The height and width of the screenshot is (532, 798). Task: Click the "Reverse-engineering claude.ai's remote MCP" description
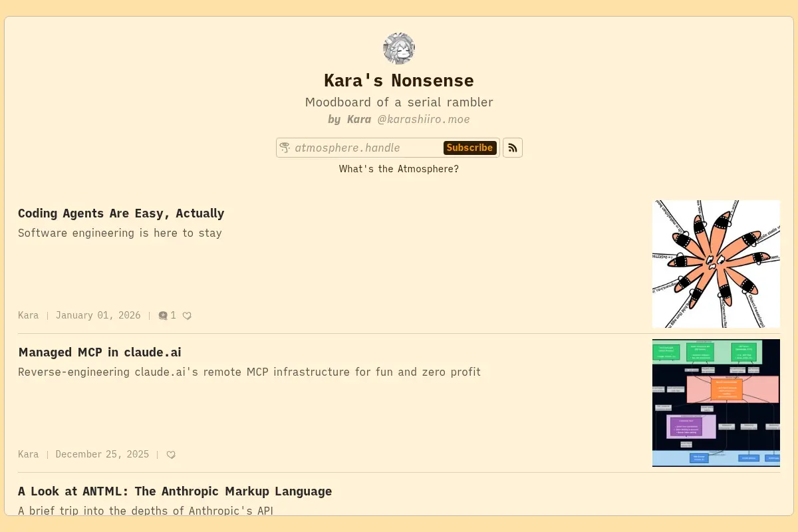point(249,372)
